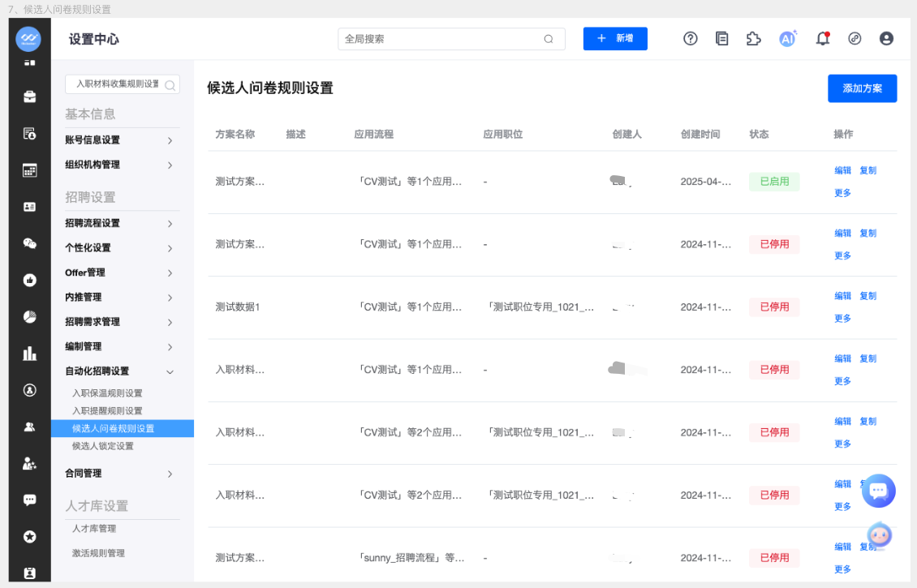Select 候选人锁定设置 menu item
The image size is (917, 588).
point(103,446)
